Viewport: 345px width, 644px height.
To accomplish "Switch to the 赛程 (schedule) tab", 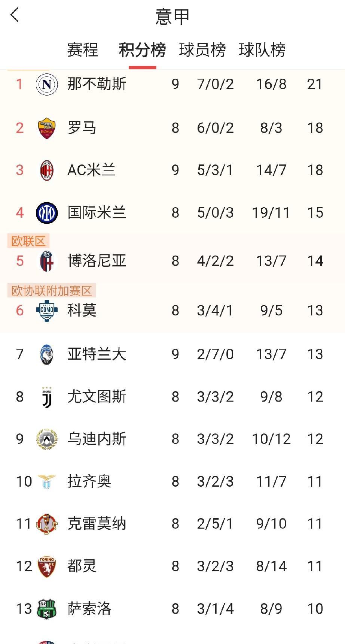I will (x=82, y=49).
